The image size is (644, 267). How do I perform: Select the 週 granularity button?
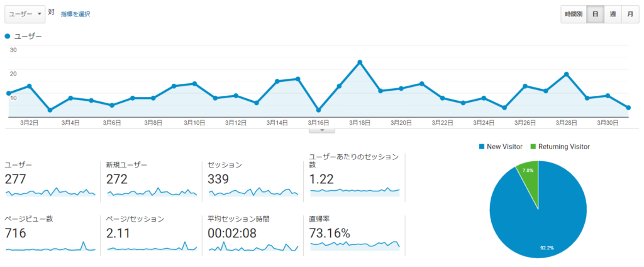613,14
